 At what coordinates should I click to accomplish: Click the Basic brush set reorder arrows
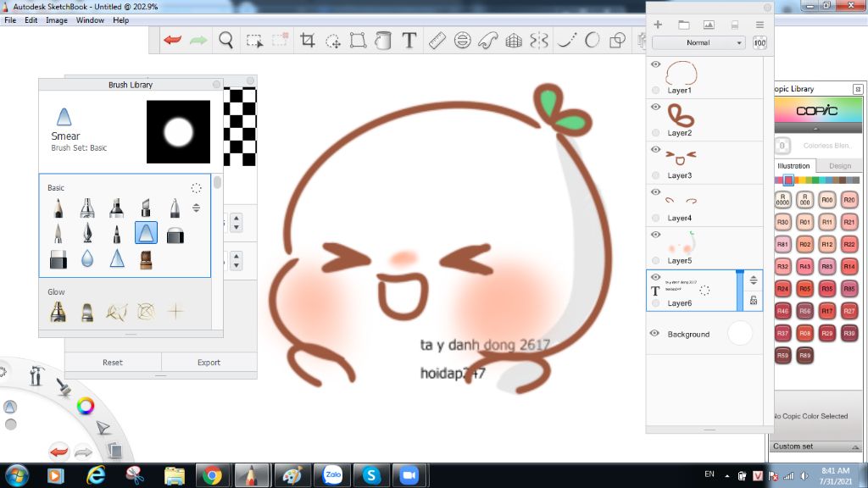tap(196, 208)
